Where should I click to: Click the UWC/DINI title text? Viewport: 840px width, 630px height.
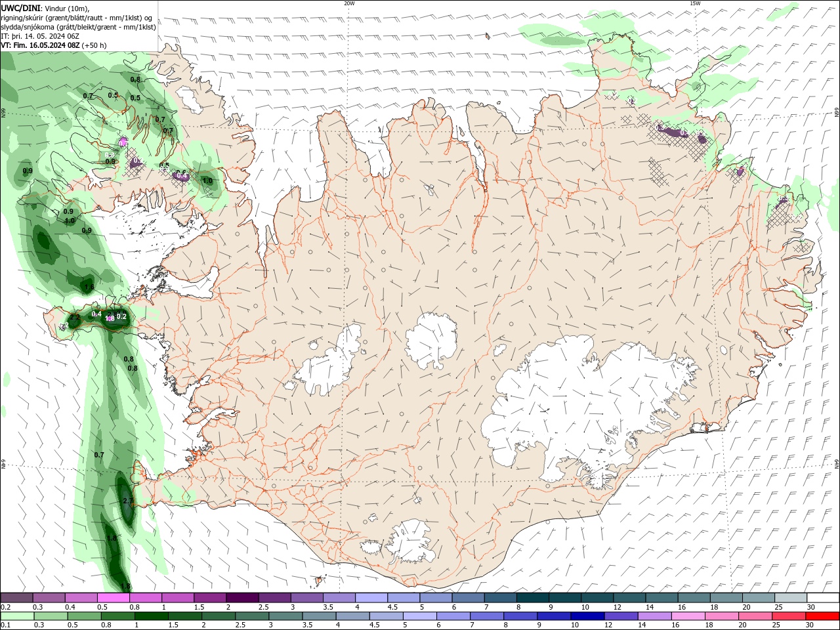tap(21, 7)
